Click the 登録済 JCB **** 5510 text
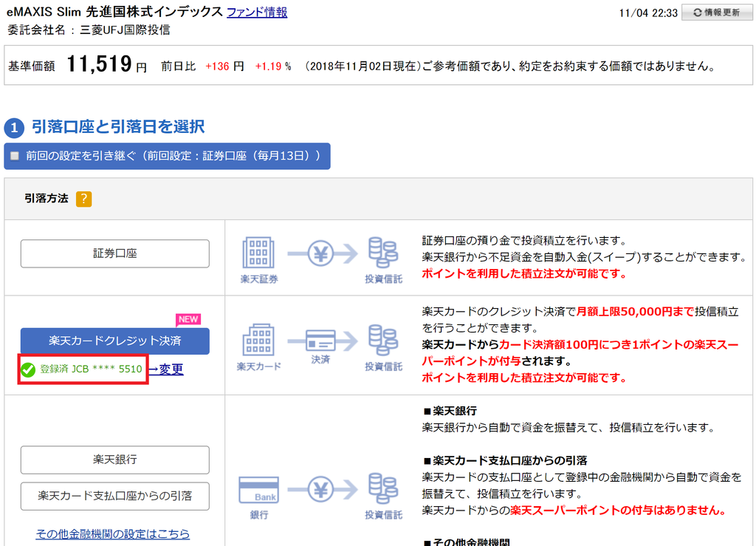 (x=91, y=369)
